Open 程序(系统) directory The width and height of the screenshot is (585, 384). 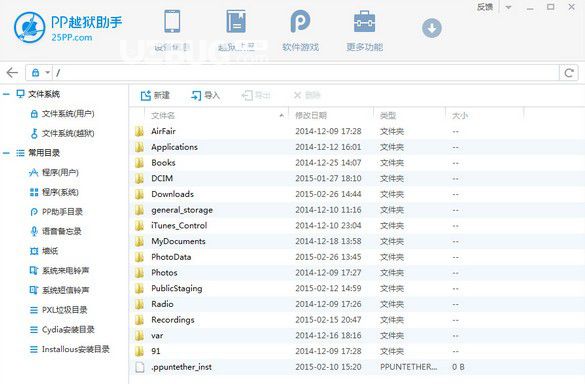point(54,192)
